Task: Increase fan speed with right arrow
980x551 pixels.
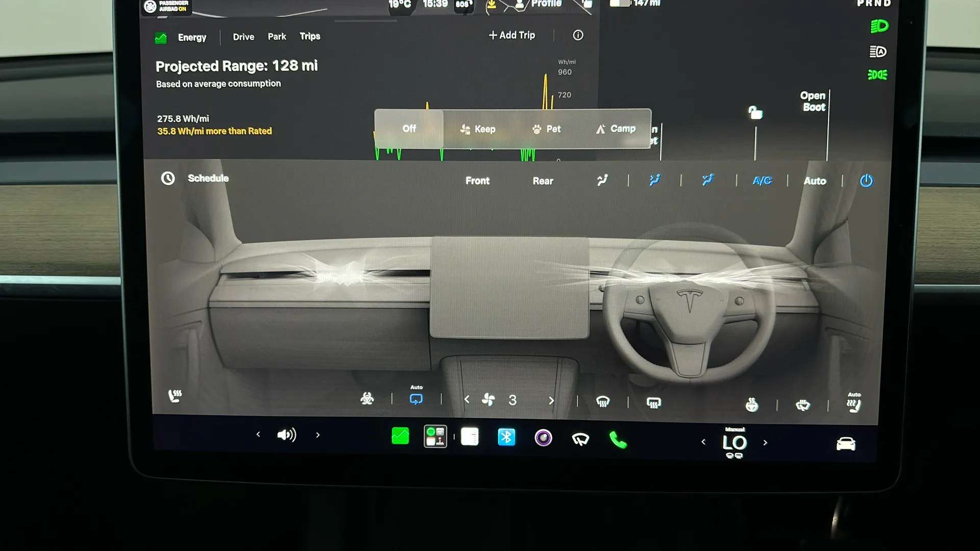Action: click(x=551, y=401)
